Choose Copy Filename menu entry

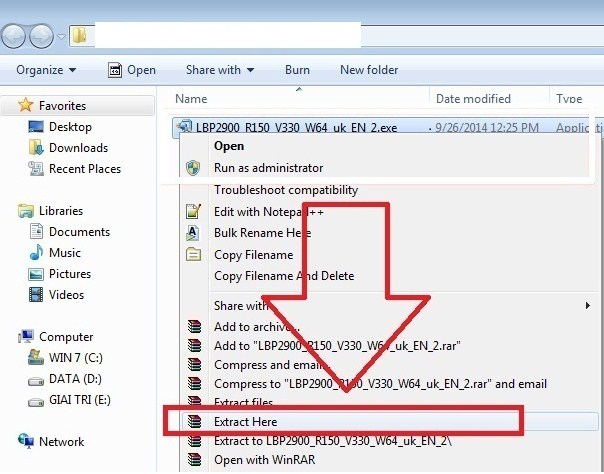click(x=253, y=255)
